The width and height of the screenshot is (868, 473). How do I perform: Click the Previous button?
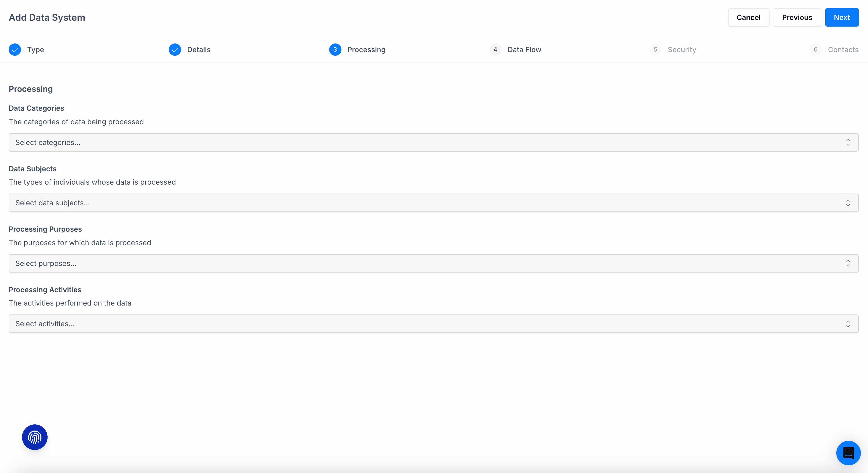click(x=797, y=18)
